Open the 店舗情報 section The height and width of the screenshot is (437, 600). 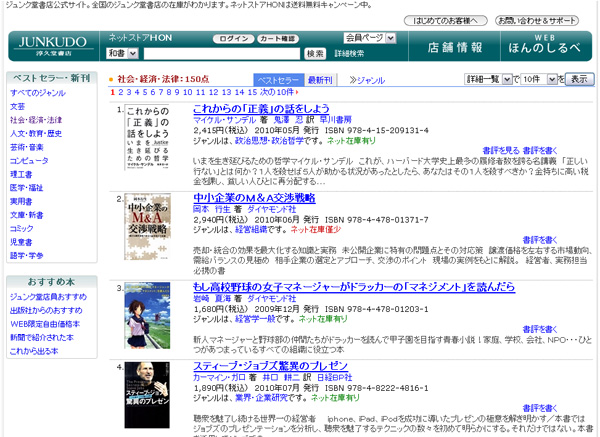455,47
